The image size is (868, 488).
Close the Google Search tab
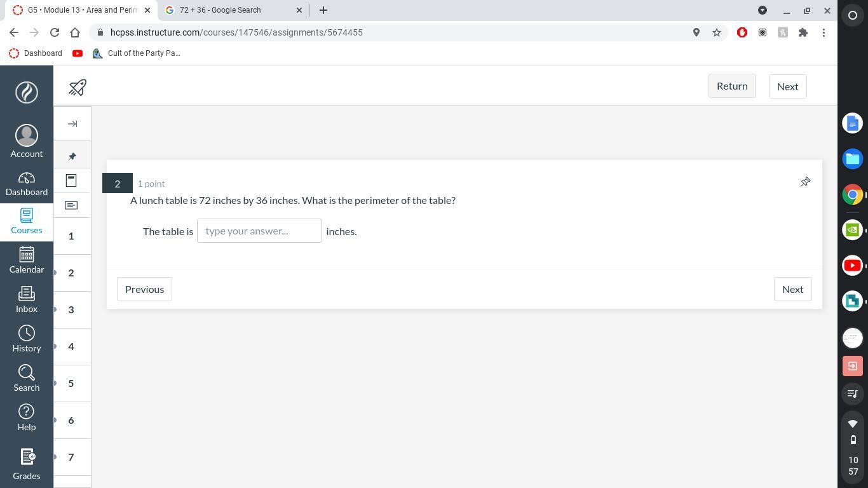point(299,10)
